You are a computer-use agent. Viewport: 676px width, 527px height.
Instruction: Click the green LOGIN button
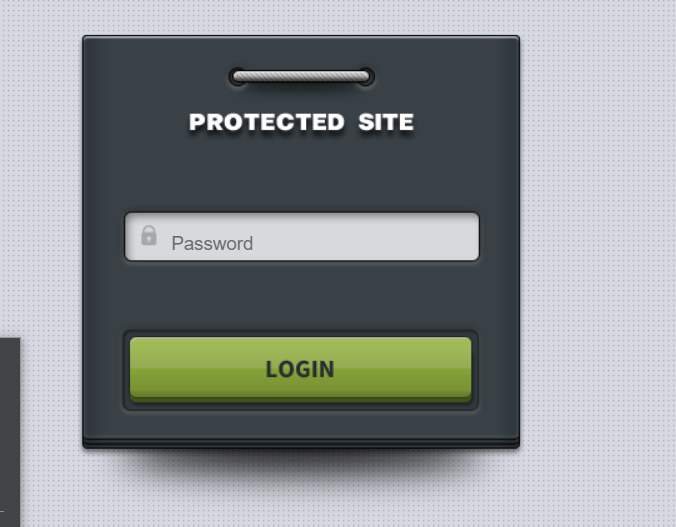pyautogui.click(x=300, y=369)
